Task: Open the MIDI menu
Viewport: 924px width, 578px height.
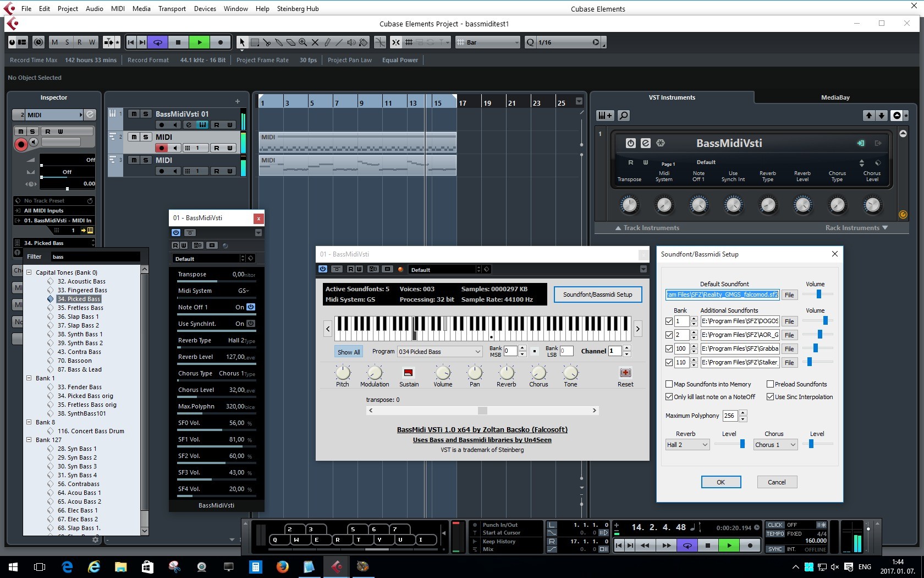Action: (x=118, y=9)
